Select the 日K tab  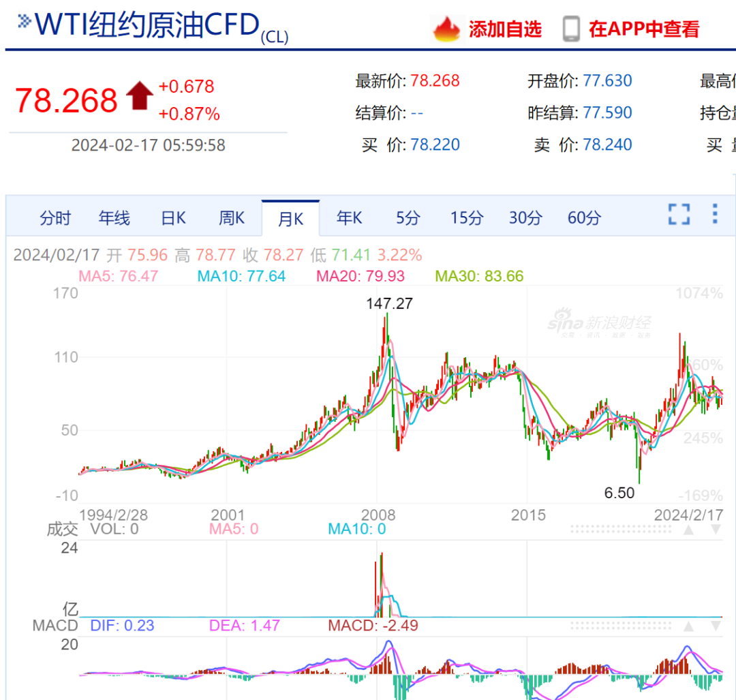(x=173, y=218)
